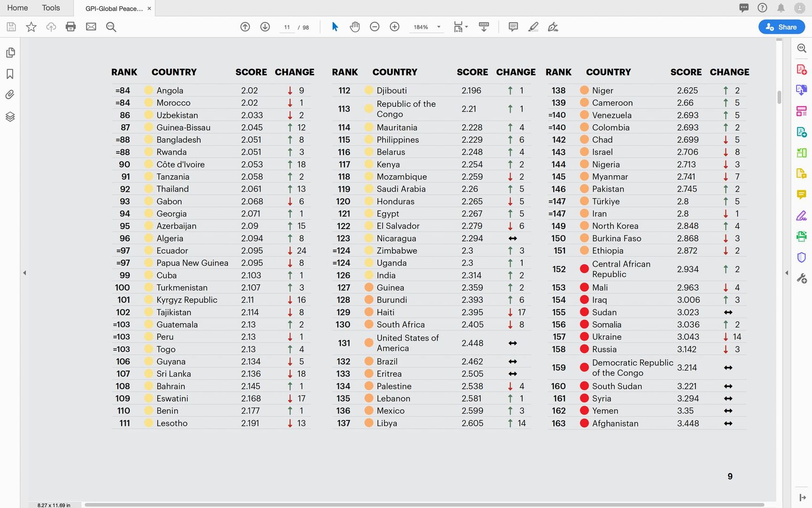Go to the previous page arrow
The image size is (812, 508).
click(x=245, y=27)
